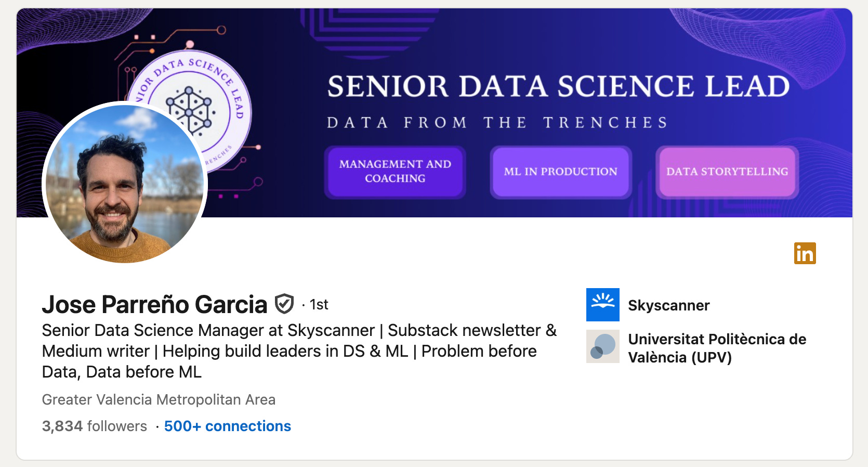Viewport: 868px width, 467px height.
Task: Click the circular Data Science Lead emblem
Action: pyautogui.click(x=218, y=94)
